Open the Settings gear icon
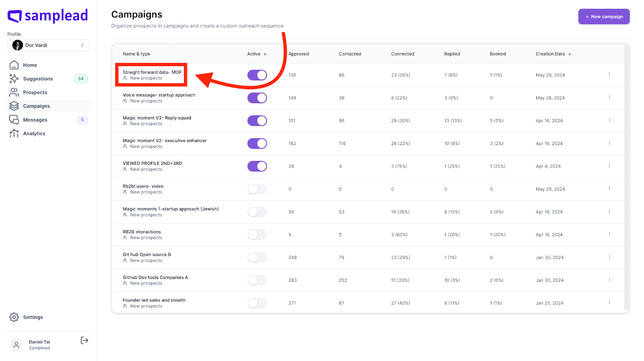Viewport: 644px width, 361px height. [14, 317]
